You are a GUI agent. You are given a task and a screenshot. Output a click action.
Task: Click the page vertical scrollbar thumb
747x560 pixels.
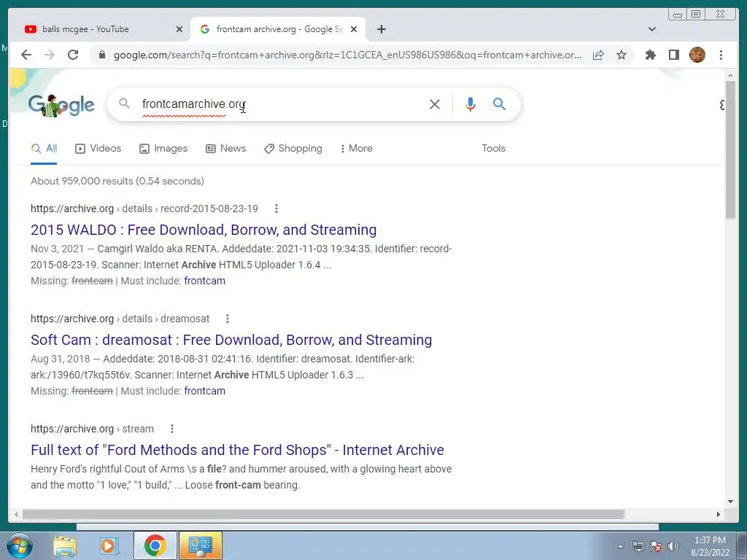tap(730, 149)
